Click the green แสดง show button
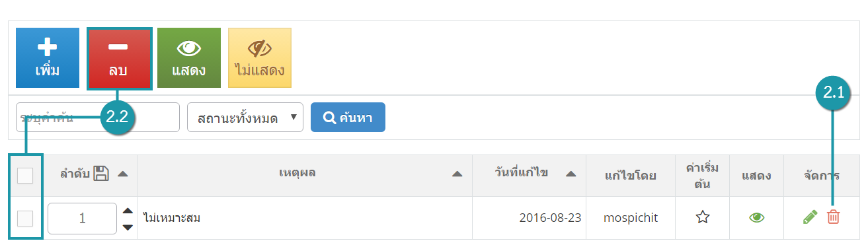The height and width of the screenshot is (243, 868). 189,58
